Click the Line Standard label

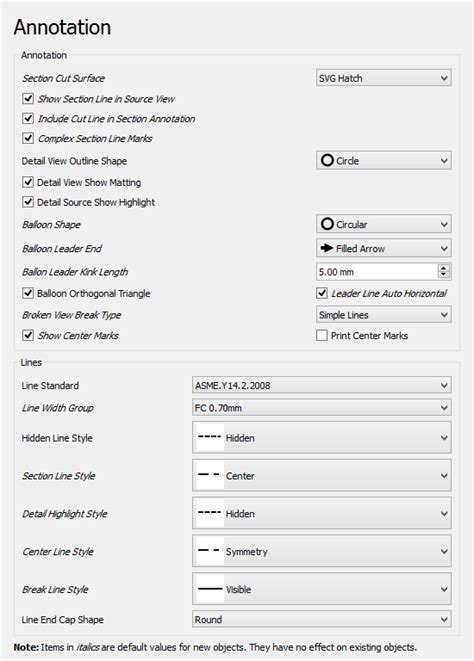tap(50, 385)
